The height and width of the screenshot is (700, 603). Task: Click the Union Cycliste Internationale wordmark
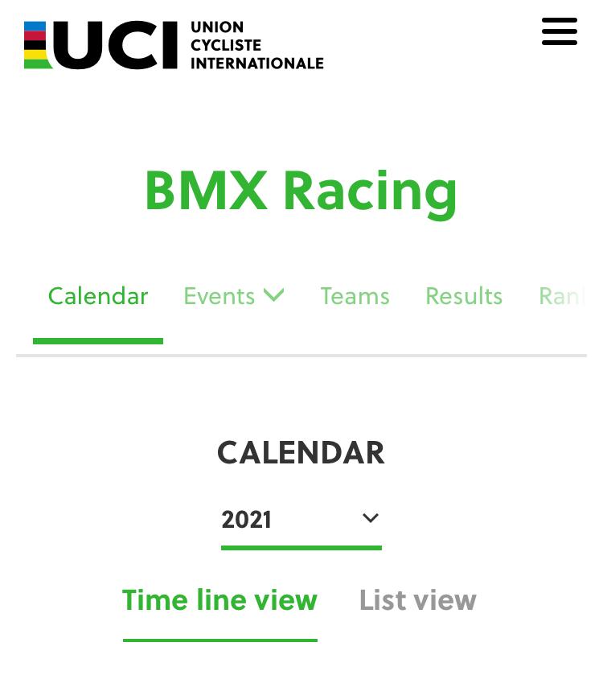(x=257, y=45)
